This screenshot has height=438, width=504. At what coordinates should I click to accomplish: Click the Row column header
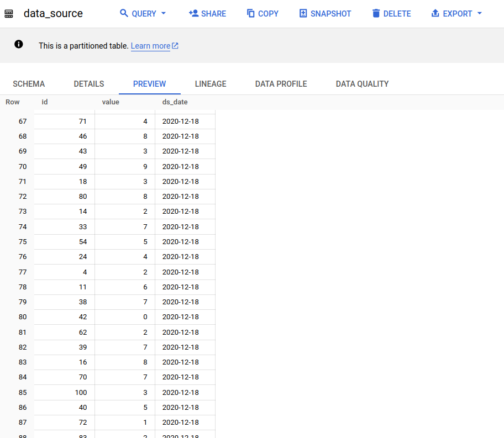[x=13, y=102]
